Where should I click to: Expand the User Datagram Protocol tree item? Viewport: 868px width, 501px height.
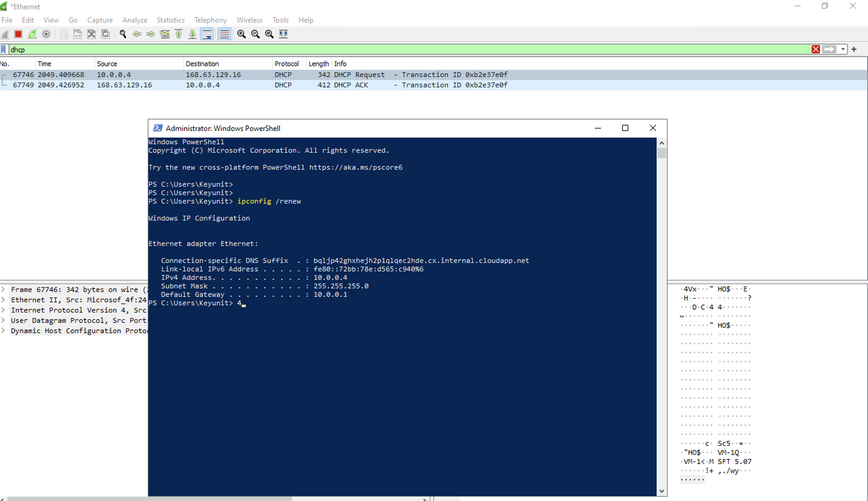[x=3, y=320]
